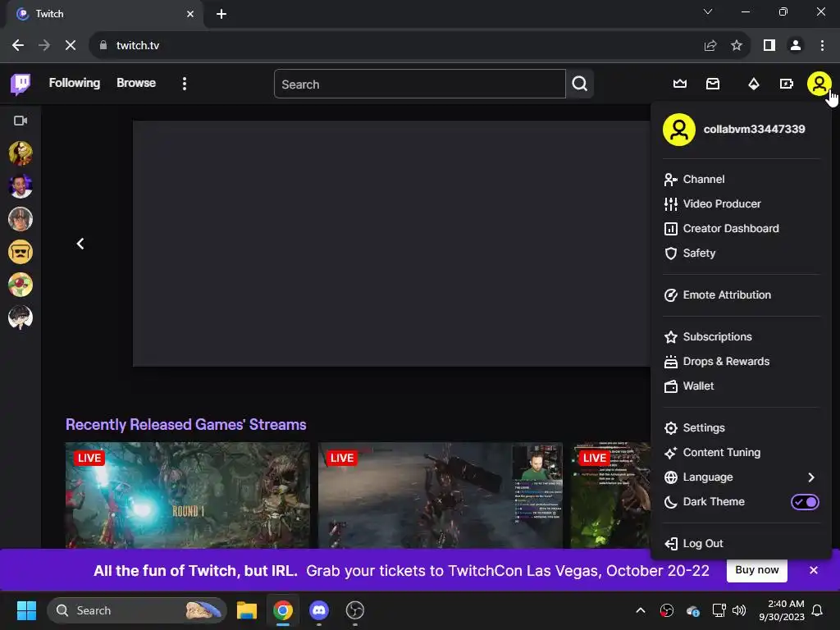Open the sixth followed channel avatar
This screenshot has width=840, height=630.
click(x=21, y=317)
